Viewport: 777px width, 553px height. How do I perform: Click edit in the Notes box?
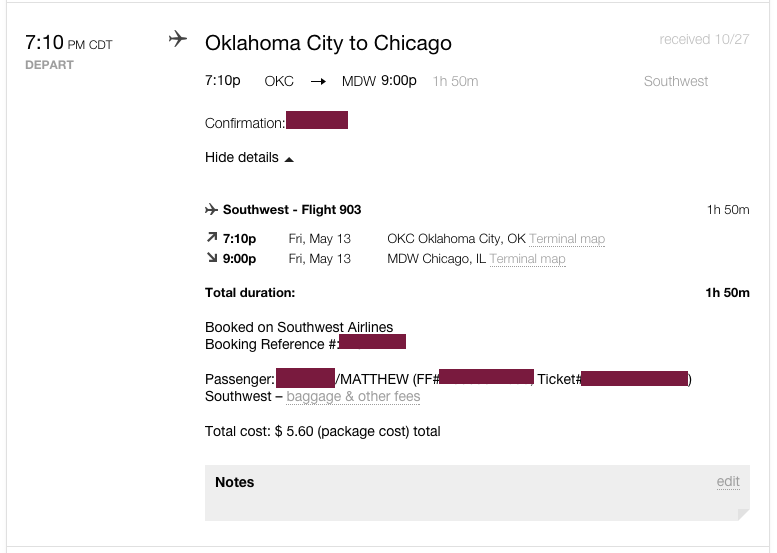pyautogui.click(x=728, y=482)
